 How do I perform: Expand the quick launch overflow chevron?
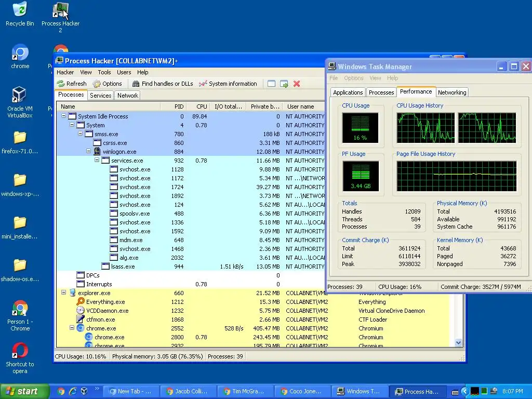point(97,389)
